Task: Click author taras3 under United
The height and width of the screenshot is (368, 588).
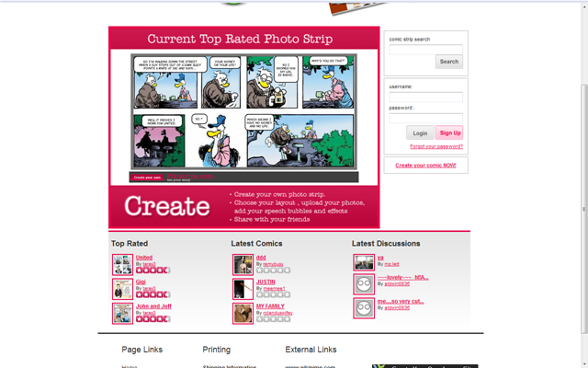Action: tap(149, 264)
